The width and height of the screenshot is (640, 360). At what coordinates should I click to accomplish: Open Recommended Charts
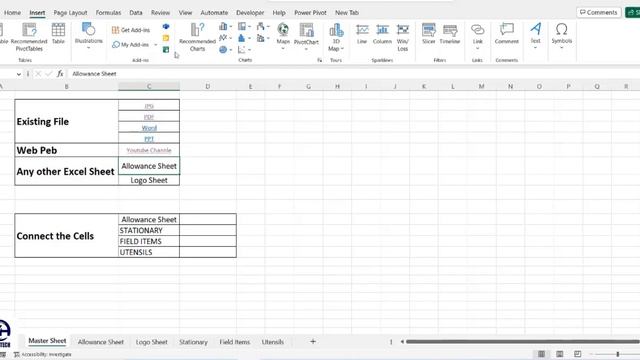pyautogui.click(x=197, y=37)
